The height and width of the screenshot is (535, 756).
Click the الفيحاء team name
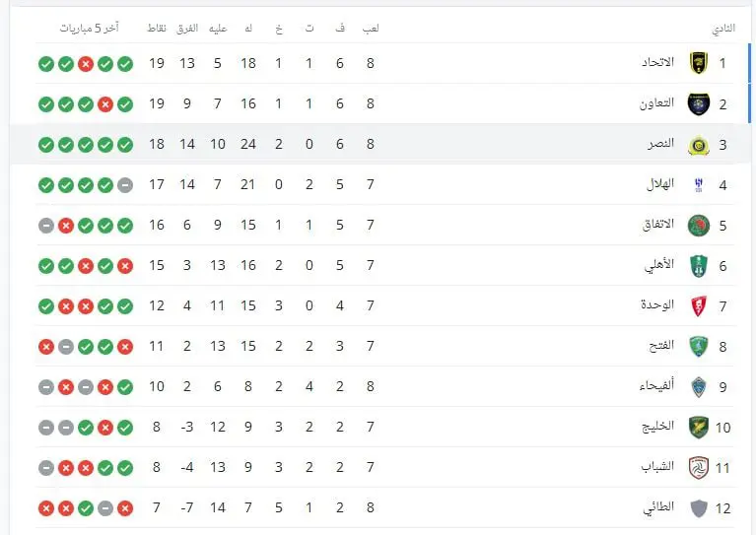pos(656,385)
